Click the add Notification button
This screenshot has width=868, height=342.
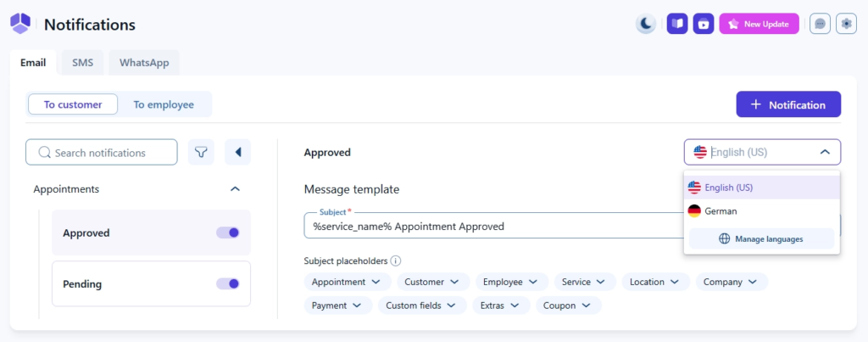pos(787,104)
